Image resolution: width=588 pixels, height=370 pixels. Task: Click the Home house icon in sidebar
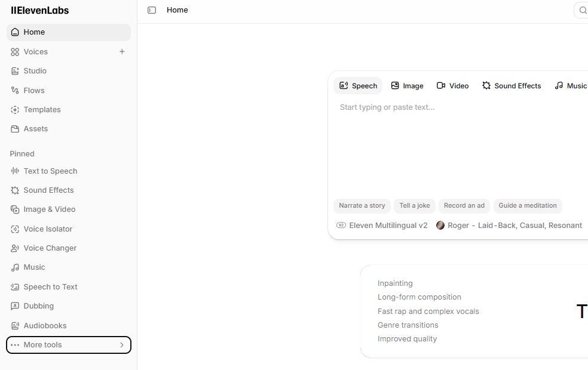[15, 32]
